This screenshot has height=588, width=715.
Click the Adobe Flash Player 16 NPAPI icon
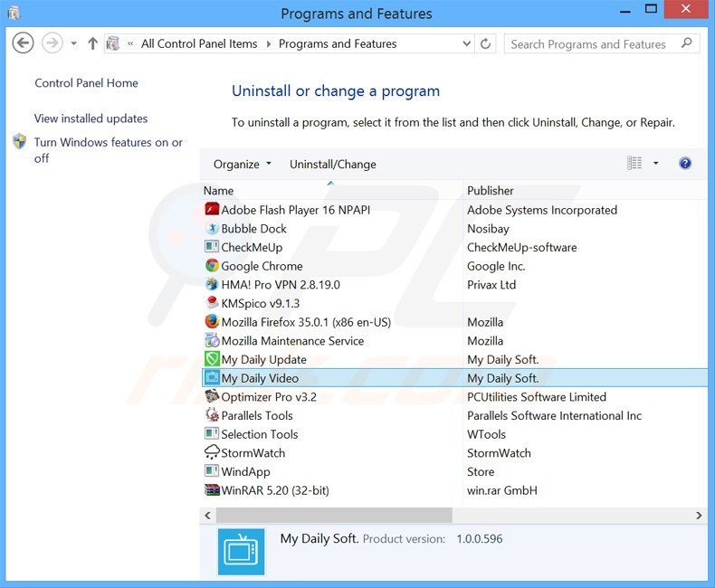point(212,210)
